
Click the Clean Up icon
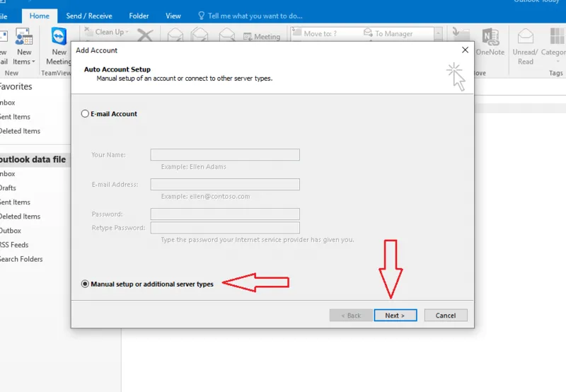[88, 31]
